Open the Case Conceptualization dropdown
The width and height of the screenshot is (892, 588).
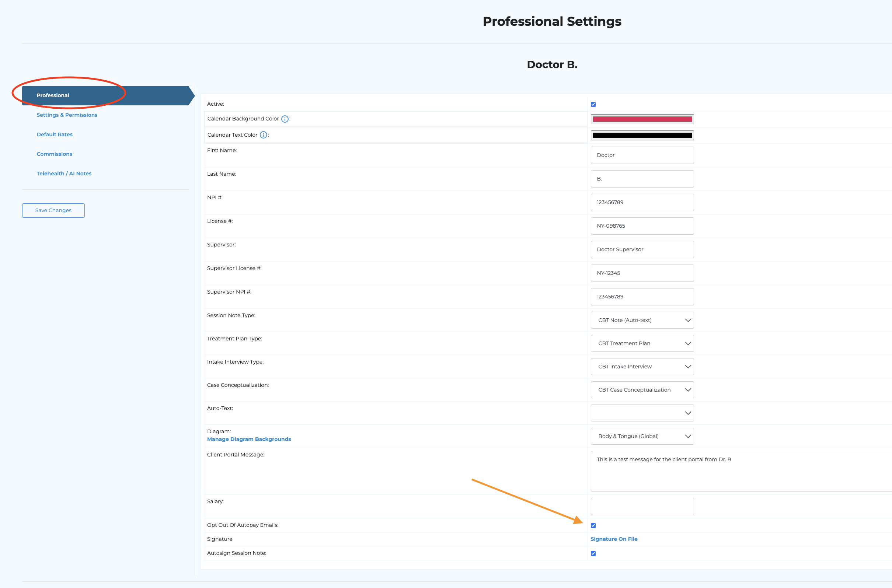click(x=642, y=390)
